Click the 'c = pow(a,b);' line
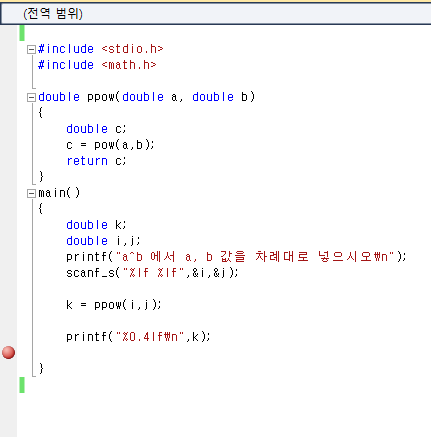This screenshot has height=437, width=431. 110,145
